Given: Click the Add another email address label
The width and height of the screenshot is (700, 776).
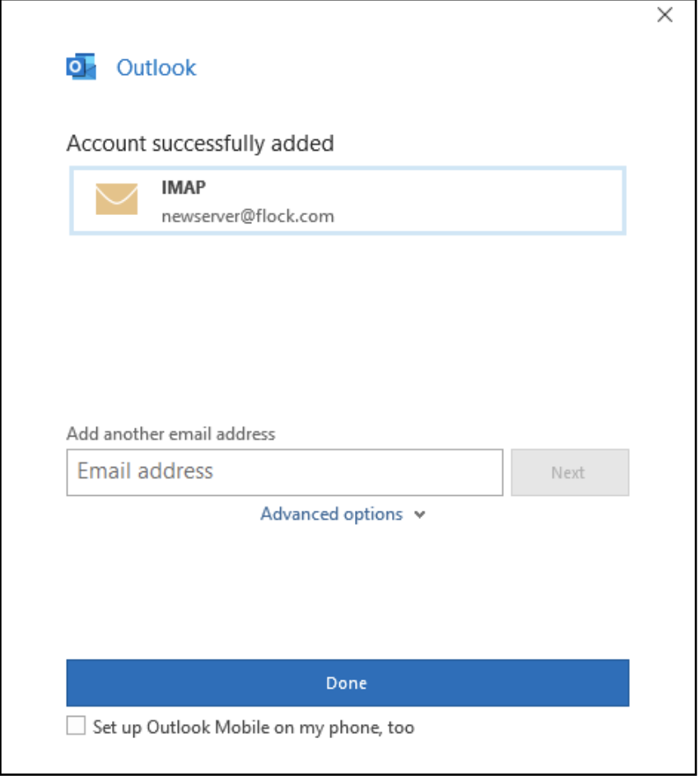Looking at the screenshot, I should (170, 433).
